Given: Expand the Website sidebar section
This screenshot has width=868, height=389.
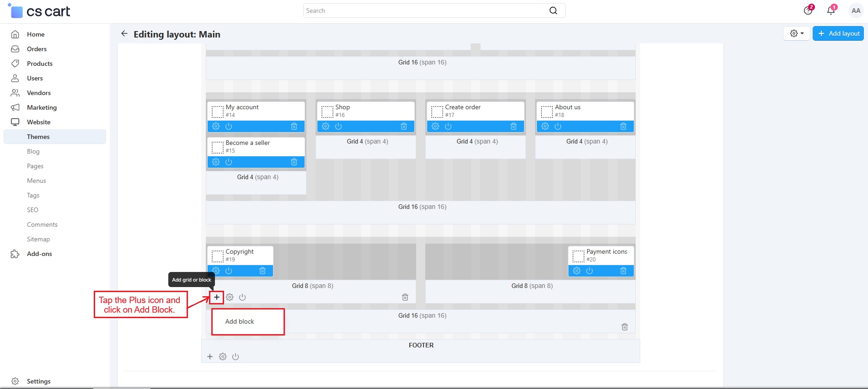Looking at the screenshot, I should 38,122.
